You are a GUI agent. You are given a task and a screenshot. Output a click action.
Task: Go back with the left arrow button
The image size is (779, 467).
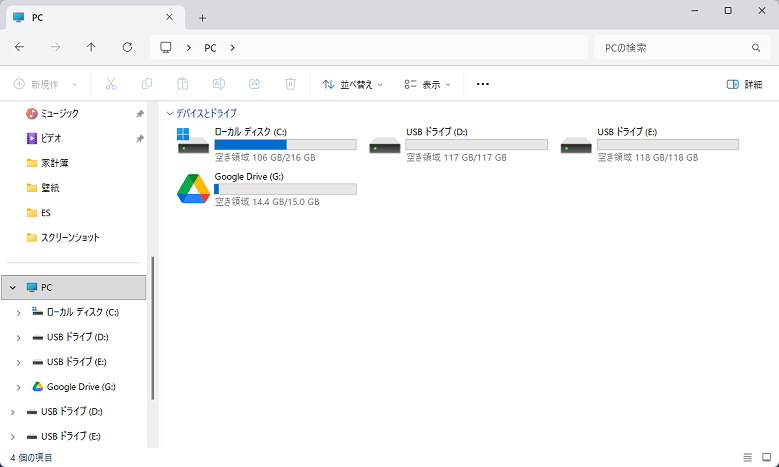(x=19, y=47)
